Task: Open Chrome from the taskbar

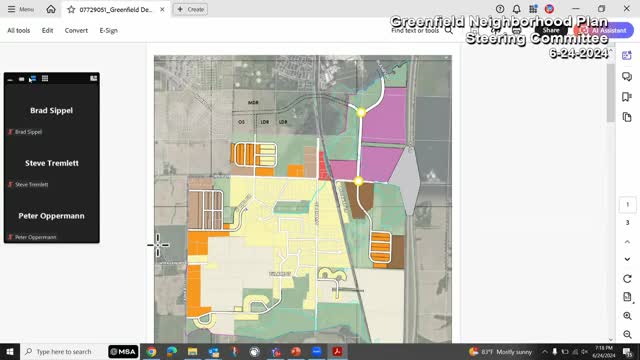Action: coord(151,351)
